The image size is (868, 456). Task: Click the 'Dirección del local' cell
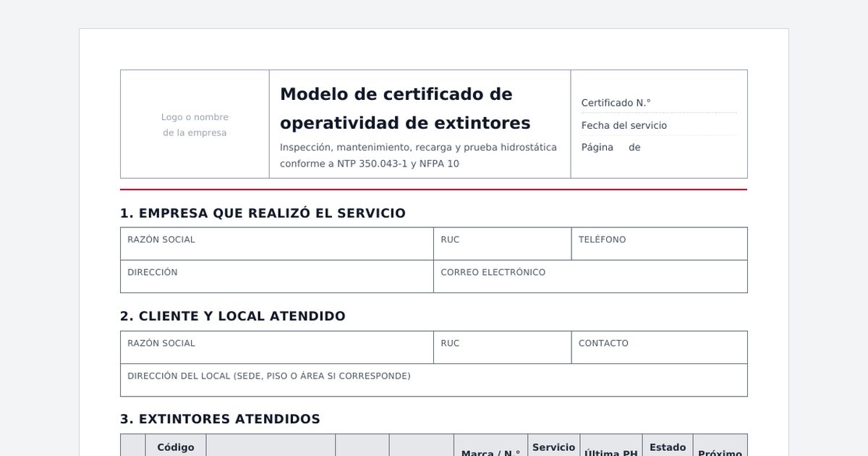[434, 380]
